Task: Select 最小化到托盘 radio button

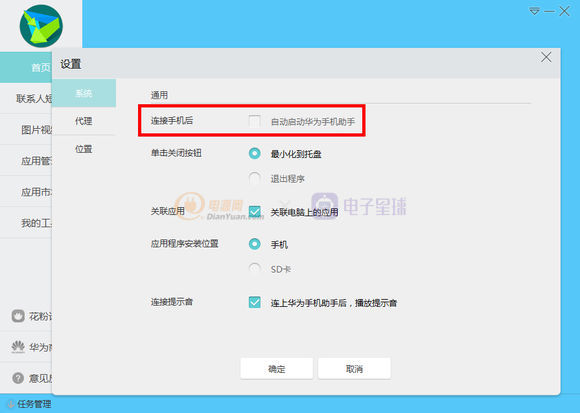Action: point(254,153)
